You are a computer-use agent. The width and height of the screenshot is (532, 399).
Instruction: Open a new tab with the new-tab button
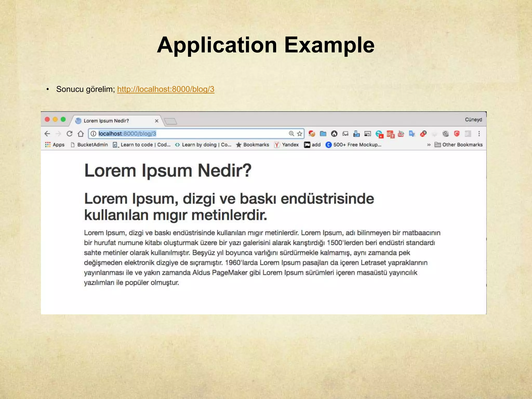pos(170,121)
